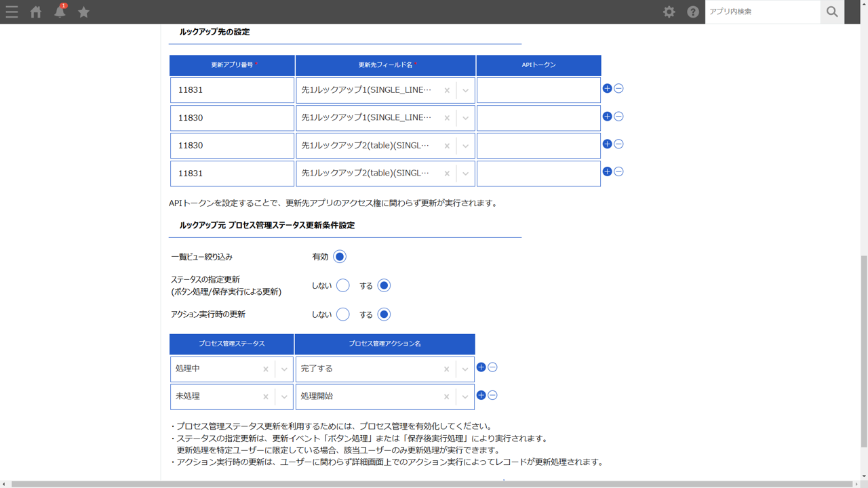The width and height of the screenshot is (868, 488).
Task: Click the アクション実行時の更新 label
Action: click(x=208, y=314)
